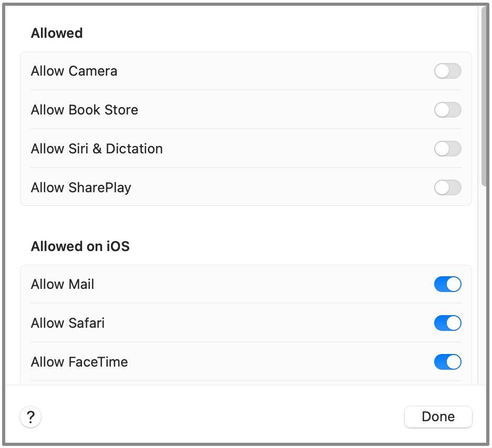Select the Allow Mail label text
Viewport: 492px width, 448px height.
click(63, 284)
